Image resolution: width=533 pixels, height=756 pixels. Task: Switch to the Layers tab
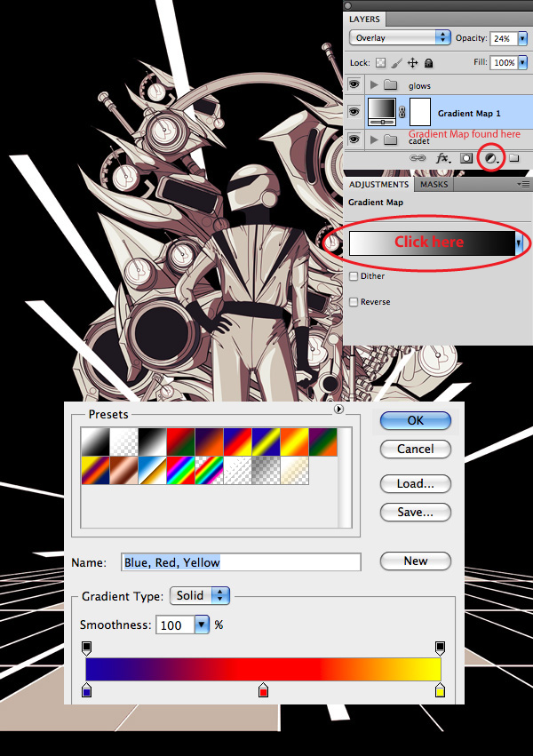point(364,20)
